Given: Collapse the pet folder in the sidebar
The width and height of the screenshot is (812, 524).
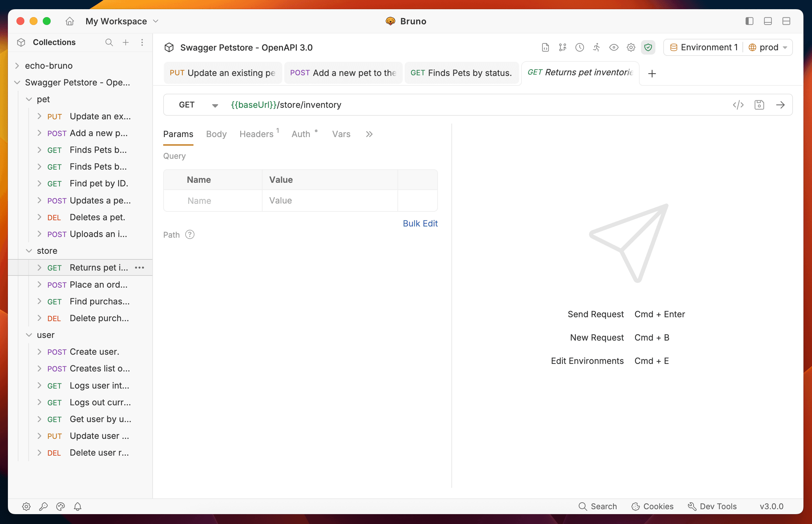Looking at the screenshot, I should click(x=29, y=99).
